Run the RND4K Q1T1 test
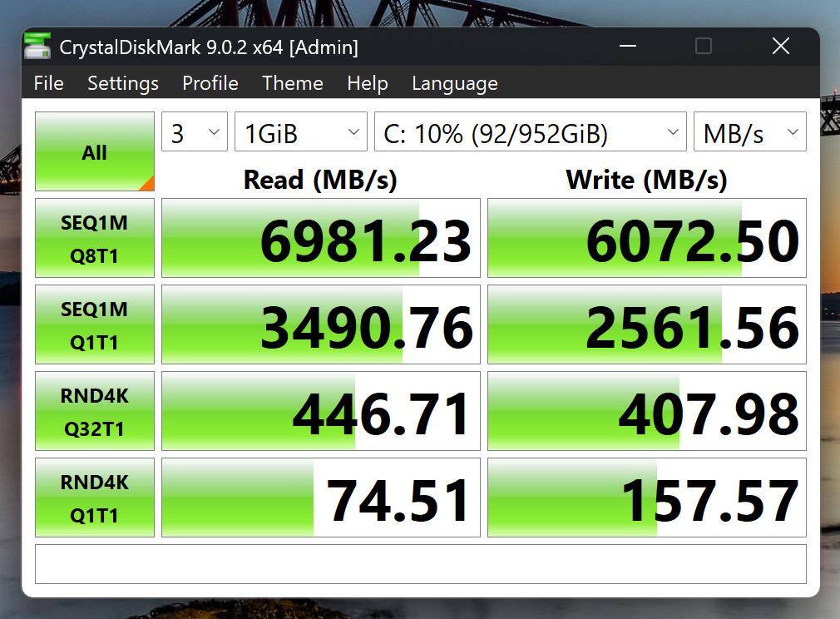This screenshot has width=840, height=619. coord(95,498)
